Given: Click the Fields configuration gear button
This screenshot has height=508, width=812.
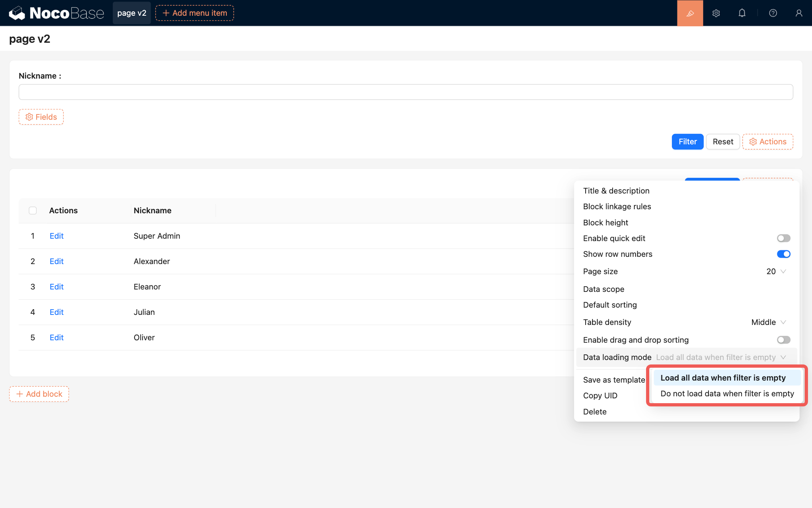Looking at the screenshot, I should coord(41,117).
